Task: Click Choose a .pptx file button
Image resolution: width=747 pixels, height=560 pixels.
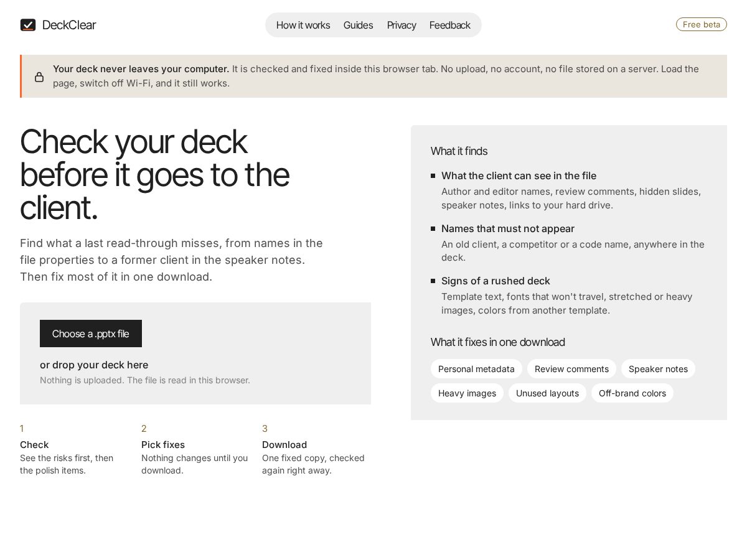Action: tap(91, 334)
